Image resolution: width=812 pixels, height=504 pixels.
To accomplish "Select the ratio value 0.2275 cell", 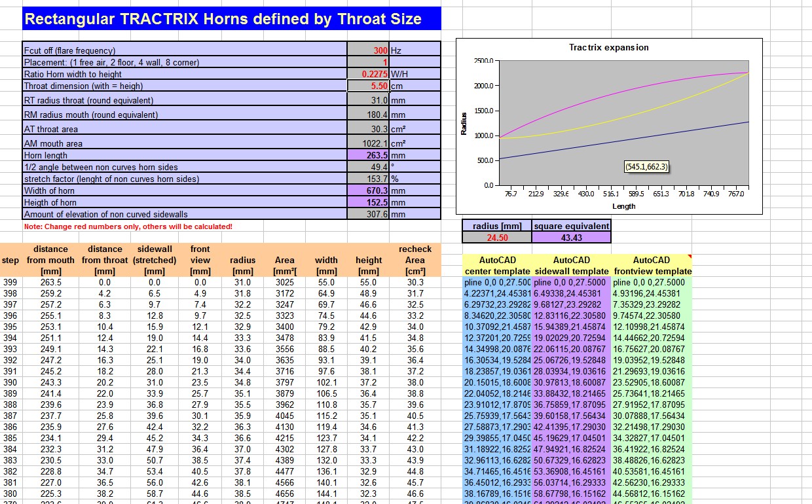I will 368,74.
